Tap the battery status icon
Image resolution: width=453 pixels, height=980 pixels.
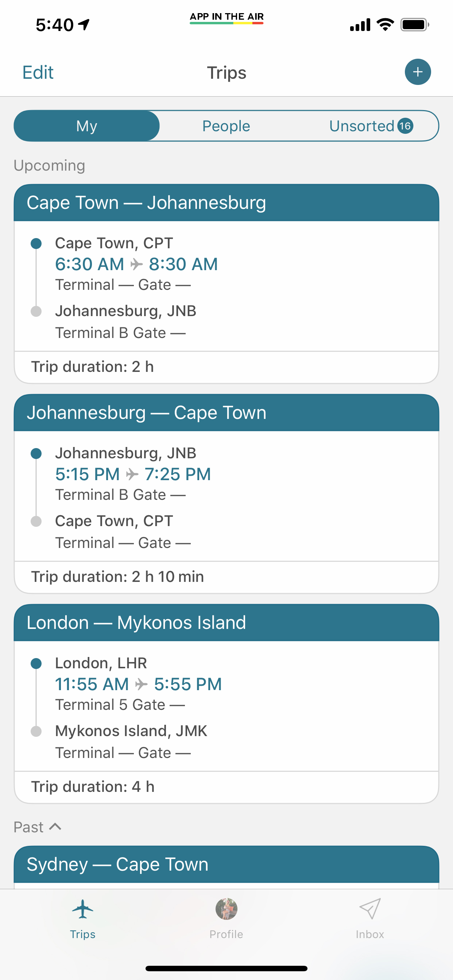coord(415,25)
